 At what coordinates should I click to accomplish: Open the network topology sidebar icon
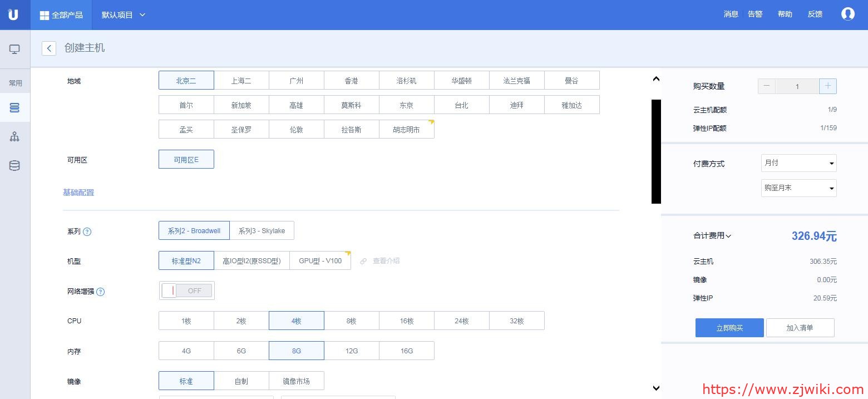coord(14,137)
